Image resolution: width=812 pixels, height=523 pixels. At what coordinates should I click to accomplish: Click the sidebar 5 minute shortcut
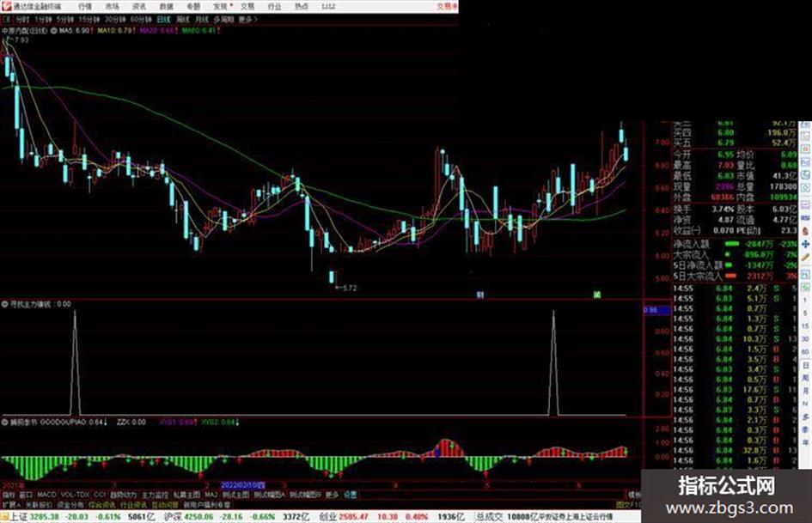coord(805,313)
